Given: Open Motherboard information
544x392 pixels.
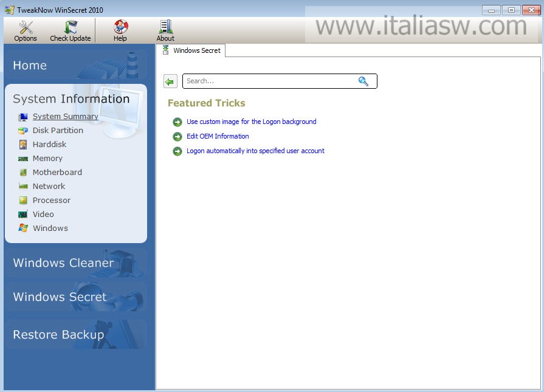Looking at the screenshot, I should point(57,173).
